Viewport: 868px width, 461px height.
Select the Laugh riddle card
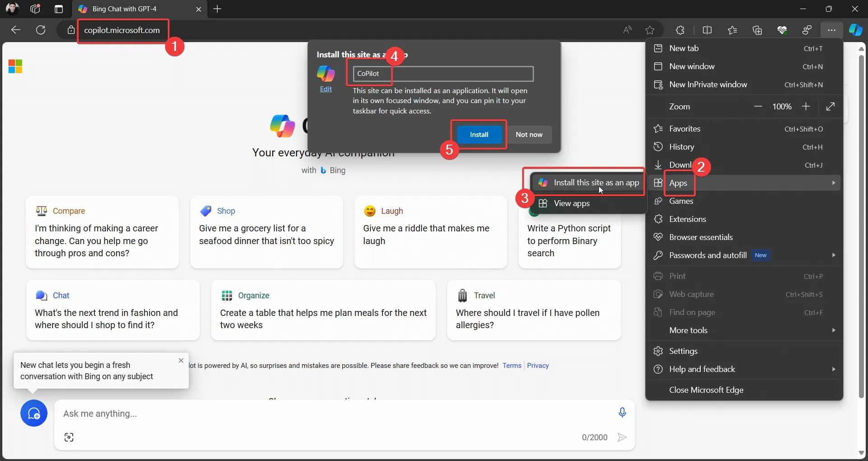pyautogui.click(x=430, y=232)
